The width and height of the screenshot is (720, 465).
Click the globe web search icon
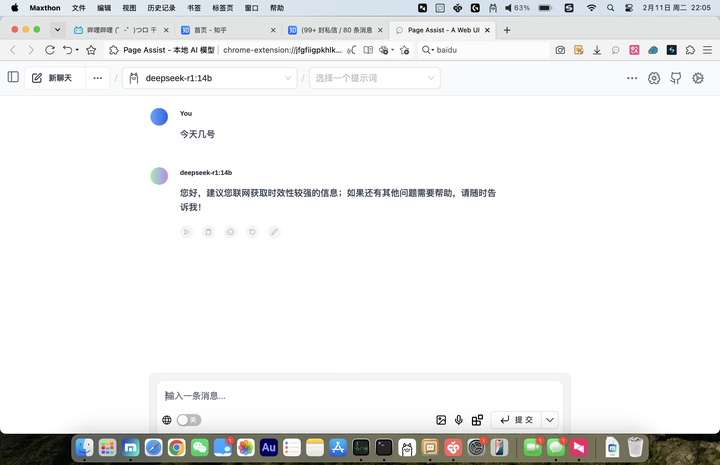[167, 420]
